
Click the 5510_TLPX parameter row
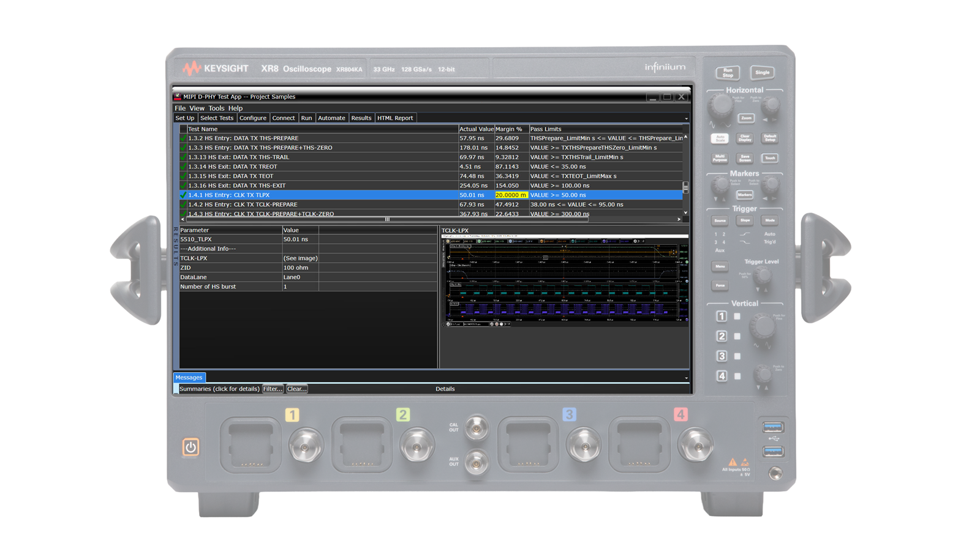click(x=308, y=239)
